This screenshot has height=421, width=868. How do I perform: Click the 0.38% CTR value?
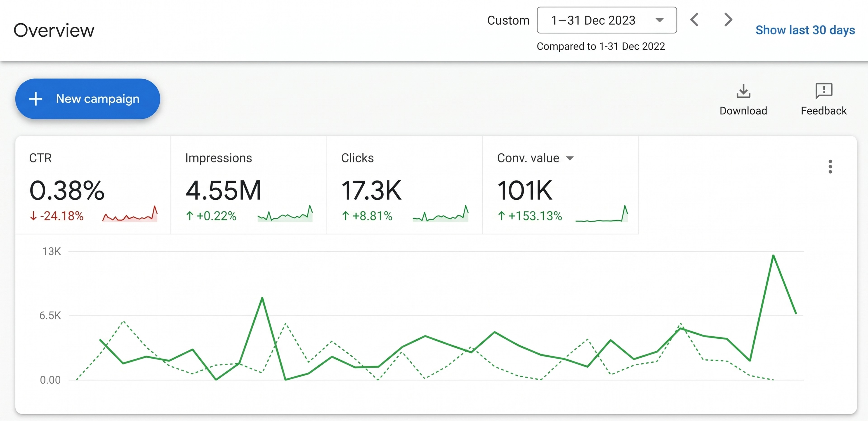[x=67, y=190]
